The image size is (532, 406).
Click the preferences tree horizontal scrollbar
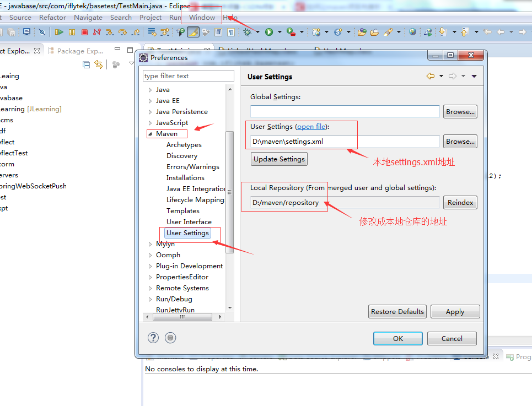[x=182, y=317]
